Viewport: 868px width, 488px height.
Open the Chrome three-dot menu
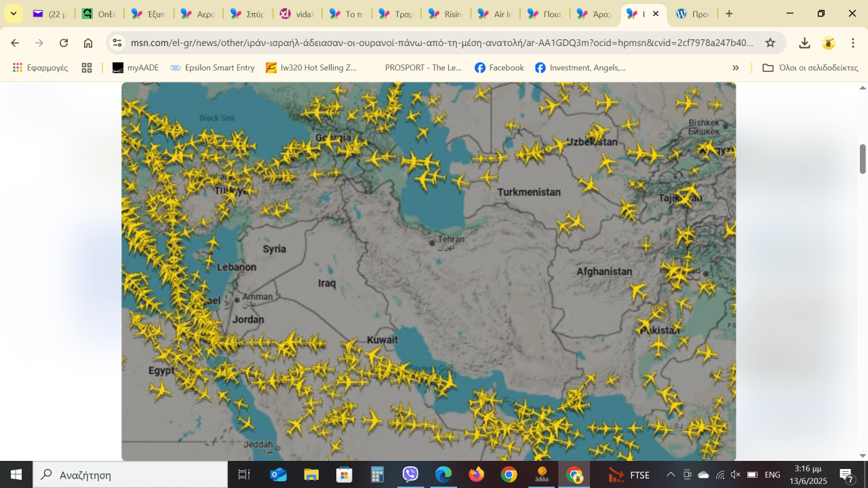[x=852, y=43]
